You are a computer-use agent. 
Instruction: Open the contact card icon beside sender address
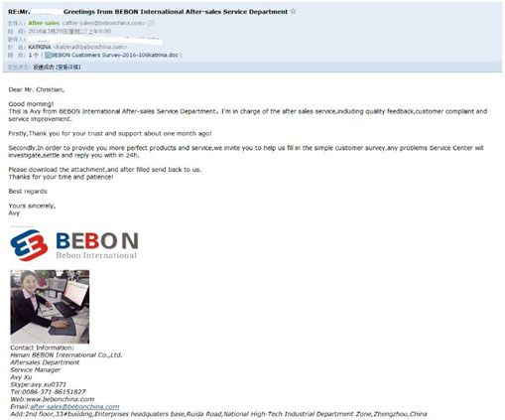point(151,23)
